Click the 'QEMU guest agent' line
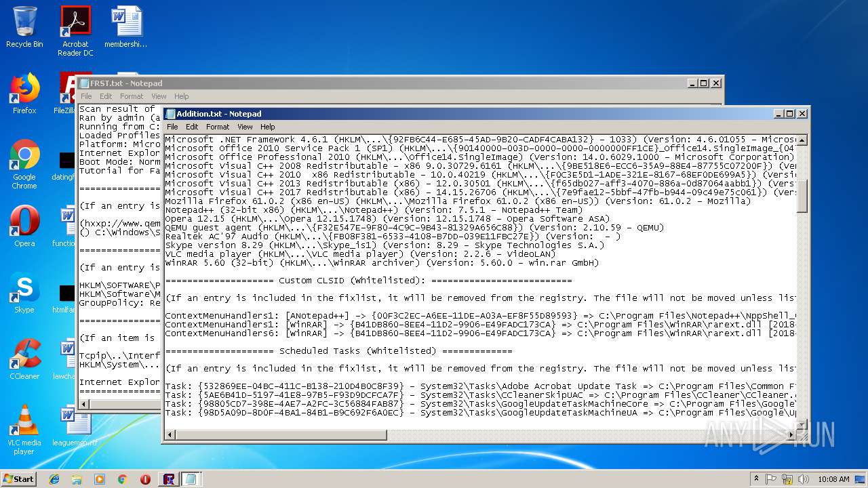The image size is (868, 488). (x=414, y=228)
